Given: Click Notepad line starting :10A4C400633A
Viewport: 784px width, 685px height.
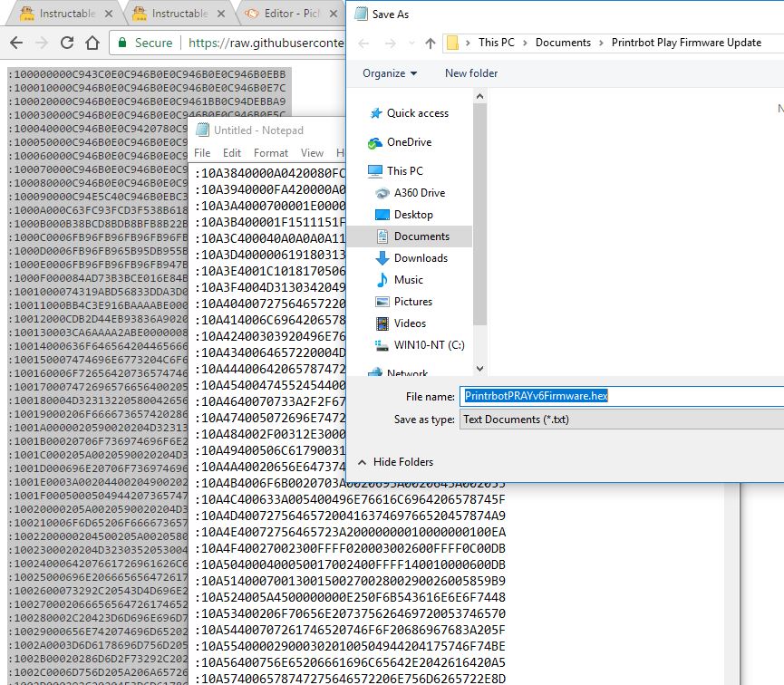Looking at the screenshot, I should click(x=353, y=499).
